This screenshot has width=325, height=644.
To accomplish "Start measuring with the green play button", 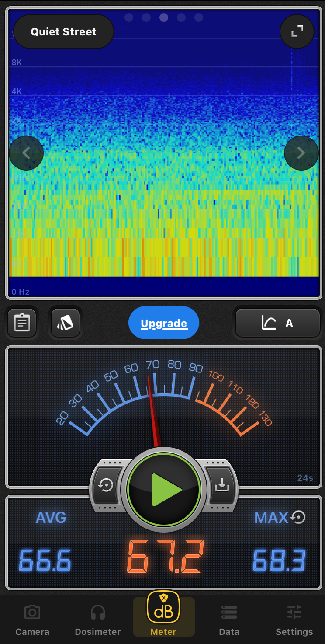I will click(x=164, y=490).
